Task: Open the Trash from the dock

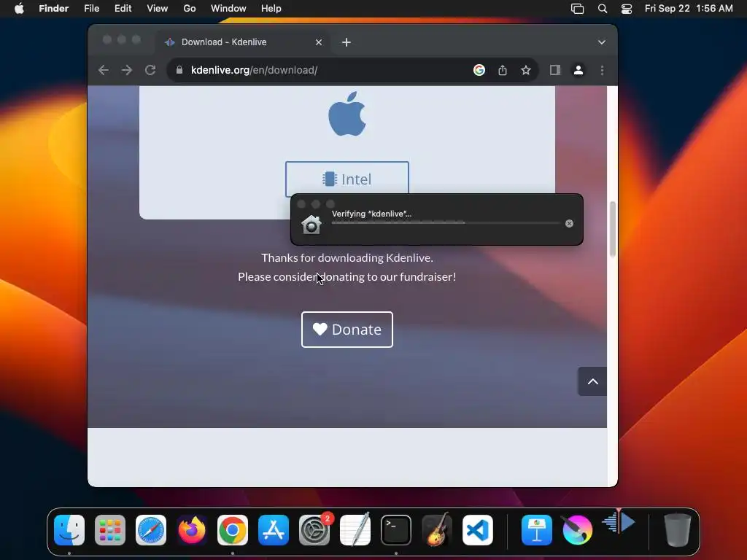Action: [677, 530]
